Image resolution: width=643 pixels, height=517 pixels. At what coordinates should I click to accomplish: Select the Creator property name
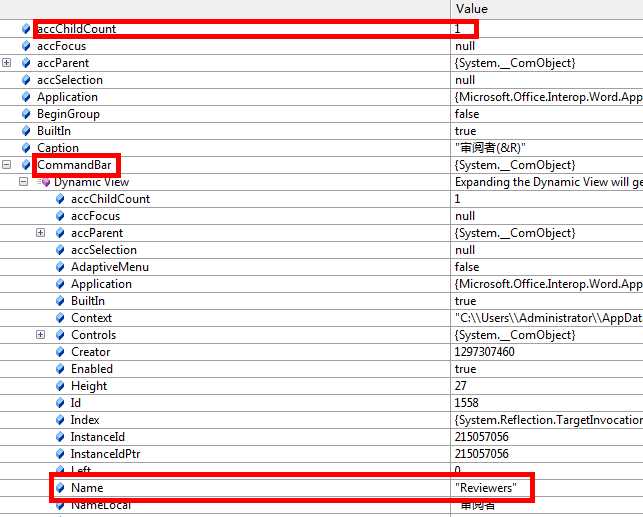point(91,352)
